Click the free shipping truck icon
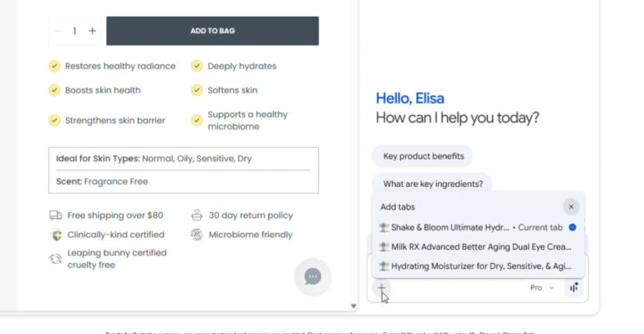Image resolution: width=644 pixels, height=334 pixels. 55,215
